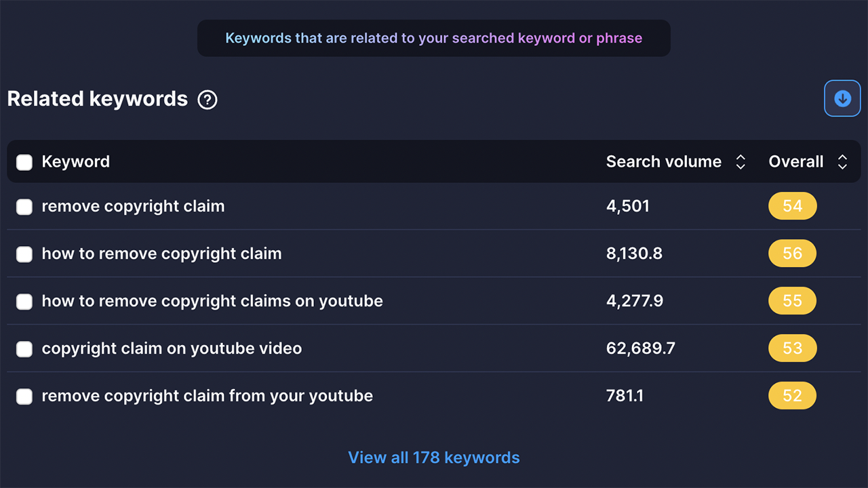Click the 56 overall score badge
Screen dimensions: 868x488
792,253
